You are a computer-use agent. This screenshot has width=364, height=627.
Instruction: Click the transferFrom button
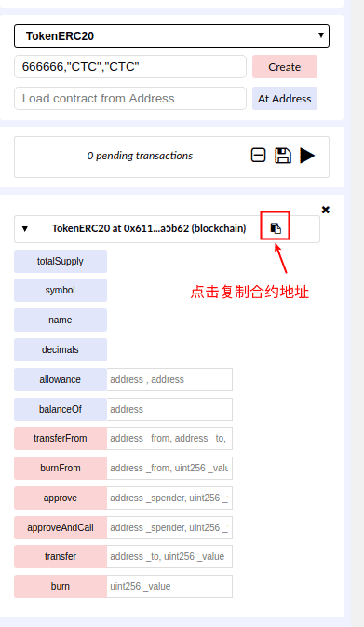tap(61, 438)
